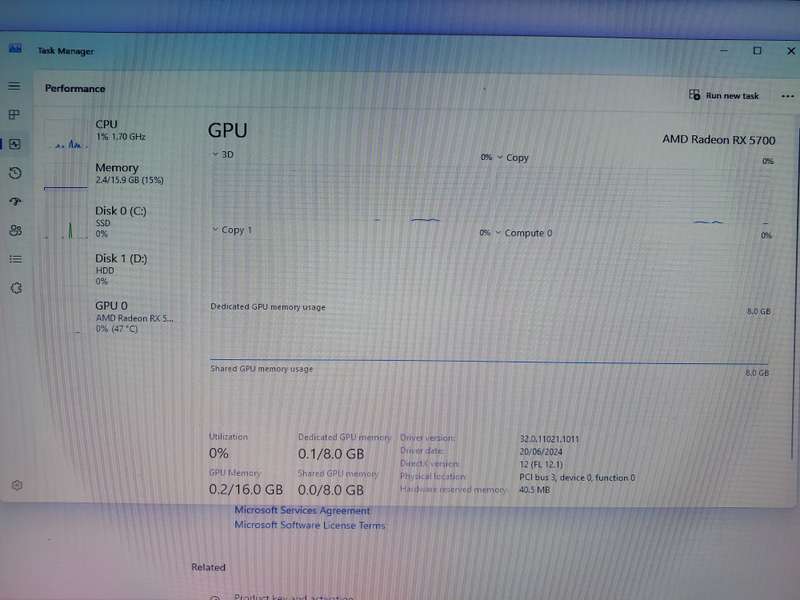Minimize the Task Manager window
Image resolution: width=800 pixels, height=600 pixels.
coord(724,51)
